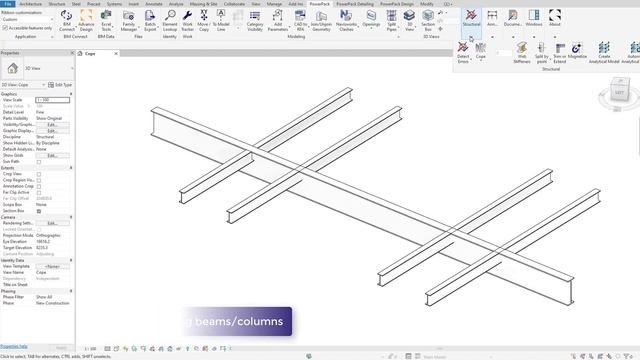The height and width of the screenshot is (360, 640).
Task: Click Edit for Show Grids
Action: (52, 156)
